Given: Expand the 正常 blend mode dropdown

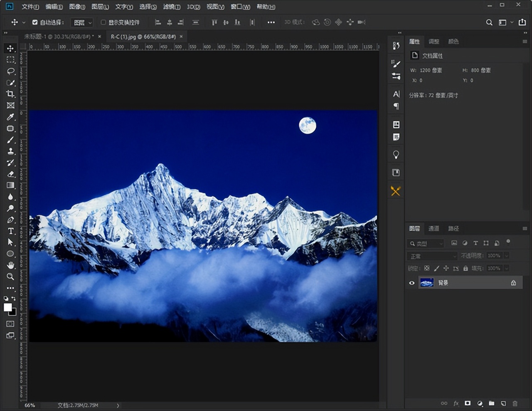Looking at the screenshot, I should click(432, 256).
